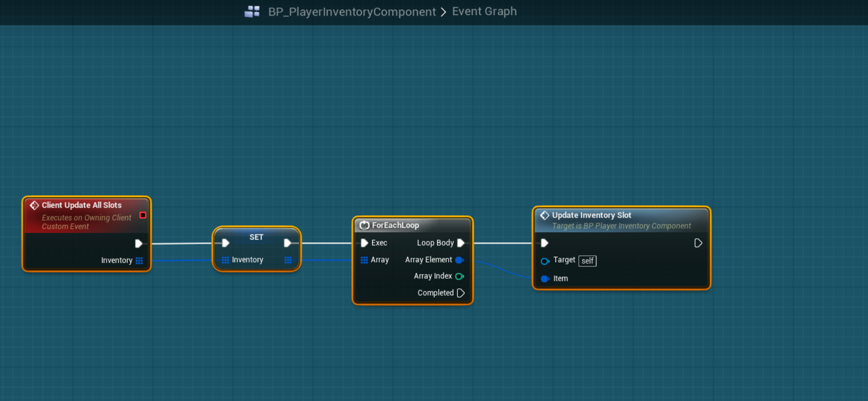Click the exec output pin of Client Update All Slots

[139, 243]
